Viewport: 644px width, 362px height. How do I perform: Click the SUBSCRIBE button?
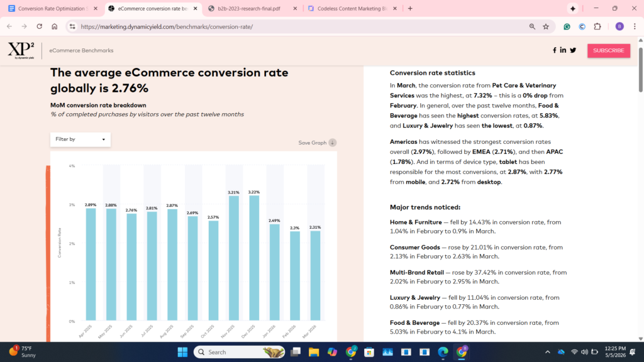pos(609,50)
